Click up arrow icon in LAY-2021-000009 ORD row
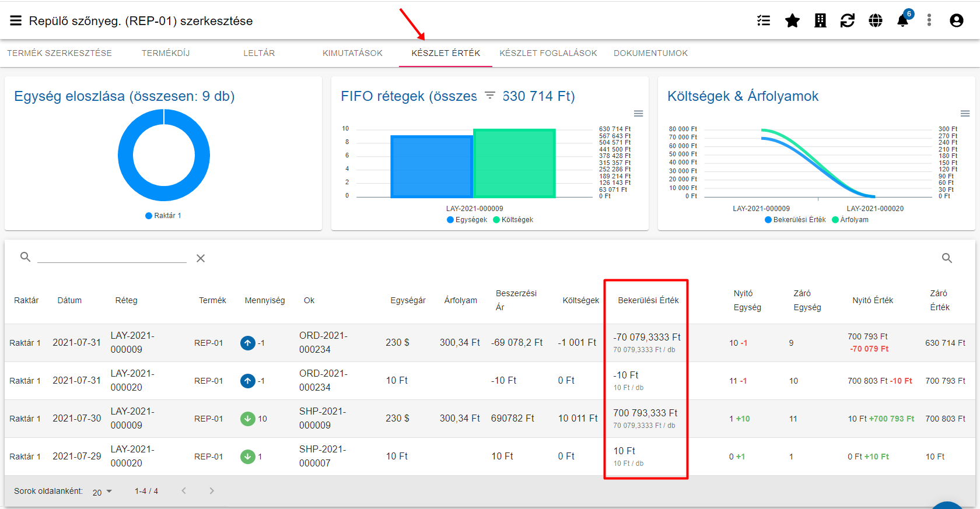Viewport: 980px width, 509px height. point(248,343)
